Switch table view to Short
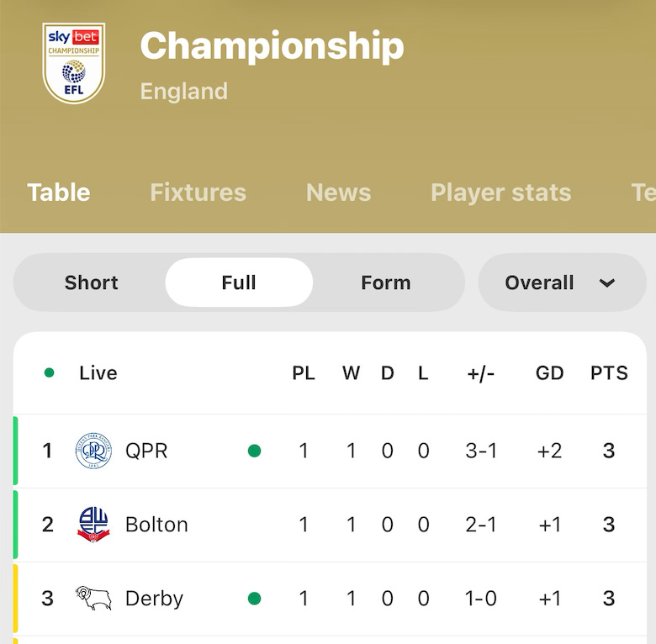Screen dimensions: 656x644 [x=91, y=282]
